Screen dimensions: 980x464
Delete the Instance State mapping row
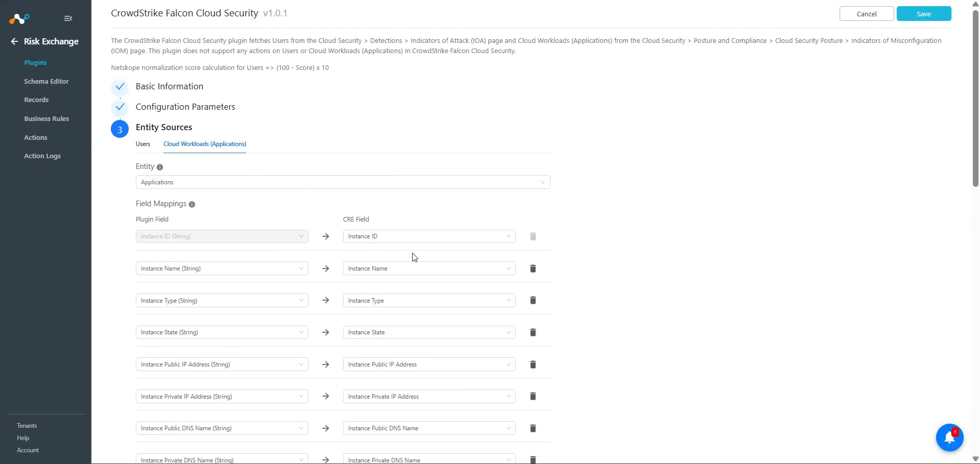point(533,332)
